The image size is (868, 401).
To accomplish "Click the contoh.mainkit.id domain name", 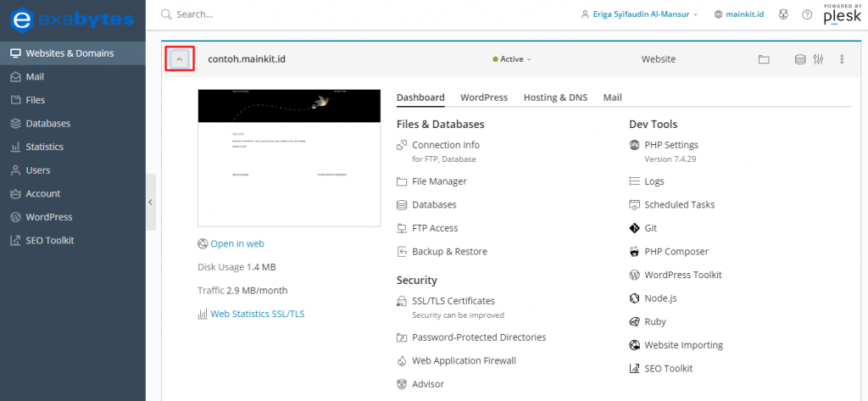I will 247,59.
